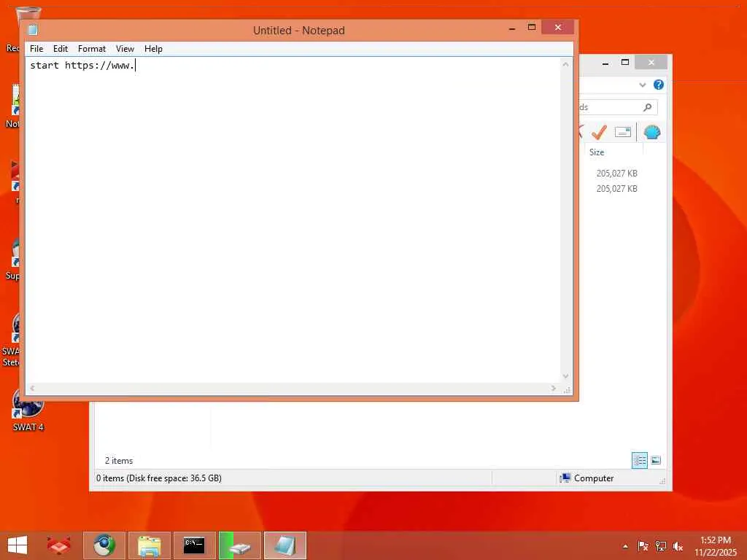
Task: Open the View menu in Notepad
Action: (125, 49)
